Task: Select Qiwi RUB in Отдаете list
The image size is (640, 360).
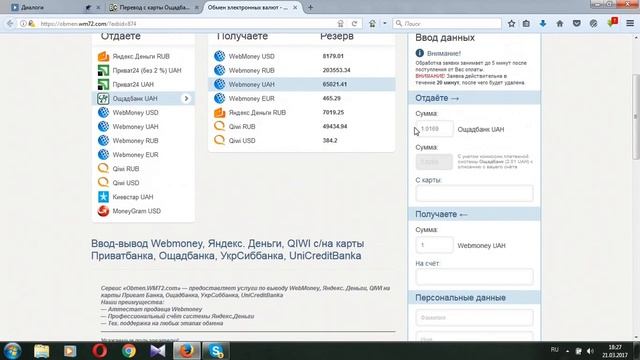Action: coord(143,169)
